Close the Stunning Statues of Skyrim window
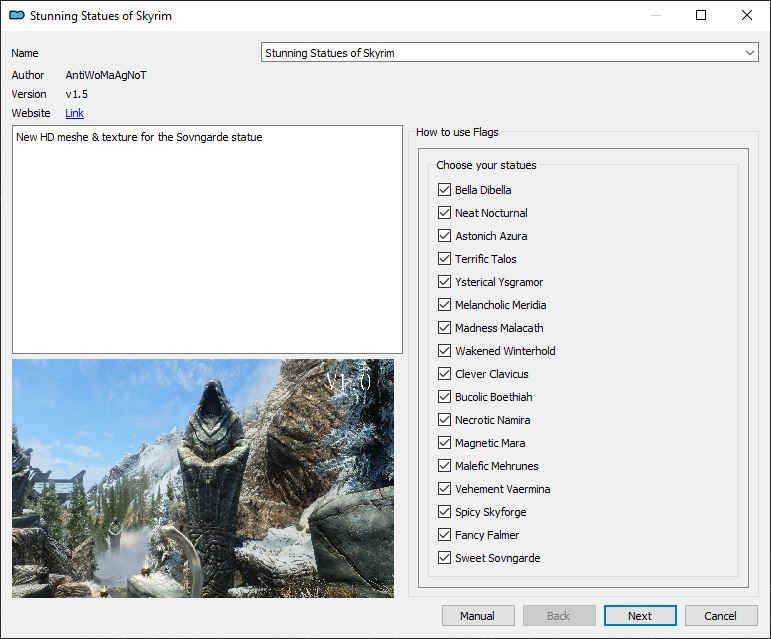Image resolution: width=771 pixels, height=639 pixels. pos(746,15)
